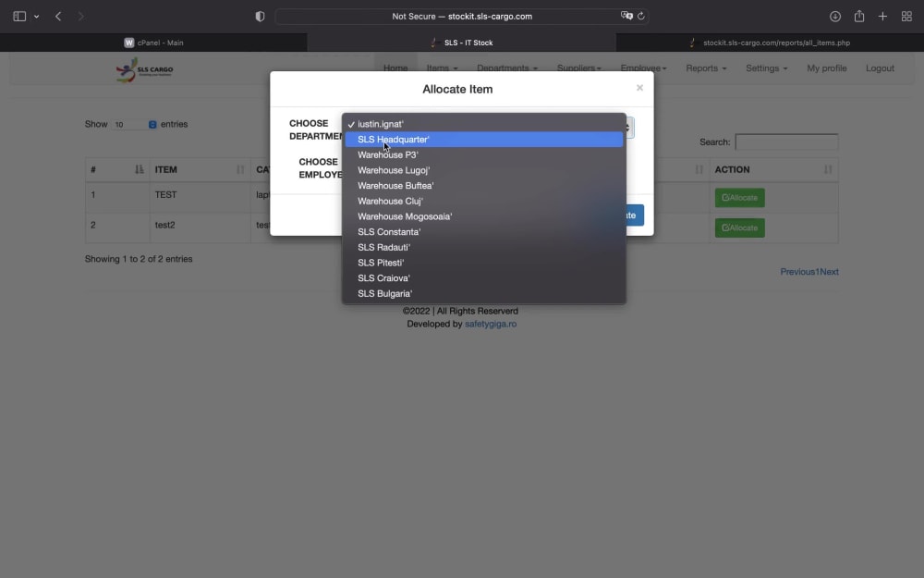The image size is (924, 578).
Task: Select SLS Pitesti' option
Action: [x=484, y=263]
